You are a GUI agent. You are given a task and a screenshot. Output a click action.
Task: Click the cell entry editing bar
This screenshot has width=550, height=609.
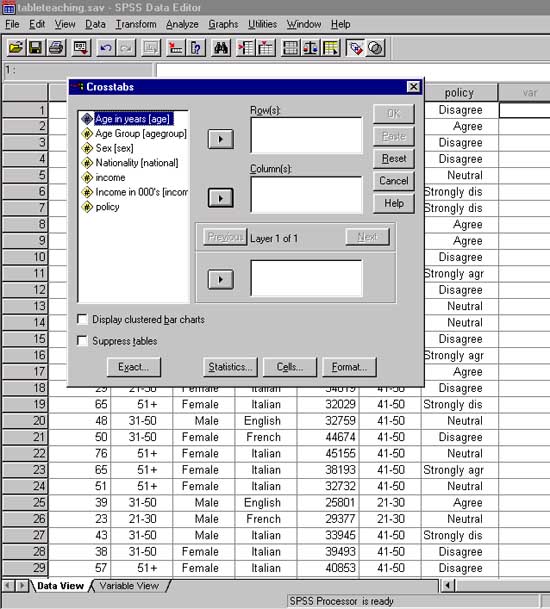coord(353,70)
